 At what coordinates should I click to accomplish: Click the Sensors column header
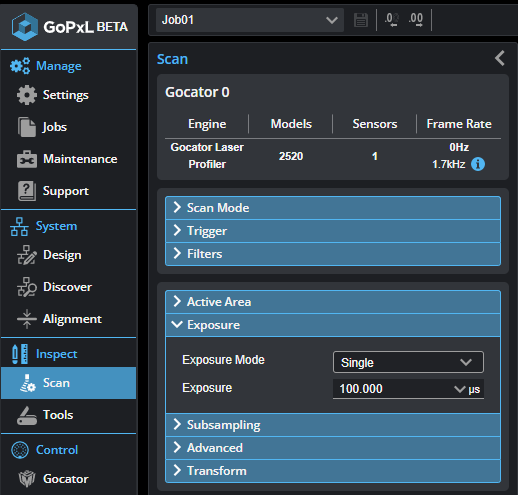coord(375,124)
